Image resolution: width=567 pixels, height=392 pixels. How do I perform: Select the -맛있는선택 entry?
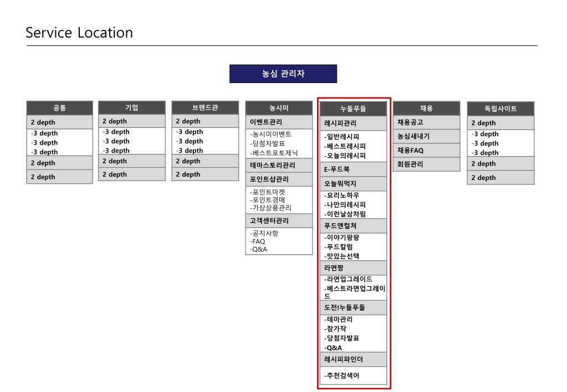(341, 256)
